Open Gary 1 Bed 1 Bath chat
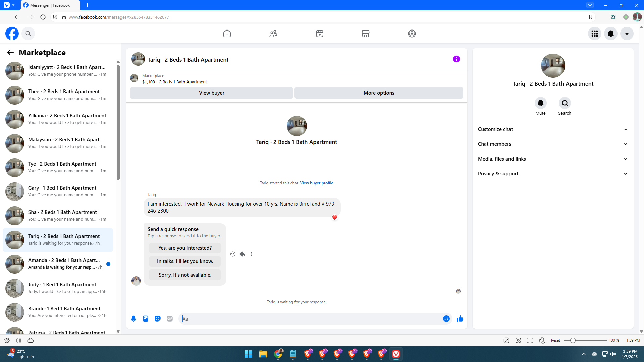 [58, 191]
